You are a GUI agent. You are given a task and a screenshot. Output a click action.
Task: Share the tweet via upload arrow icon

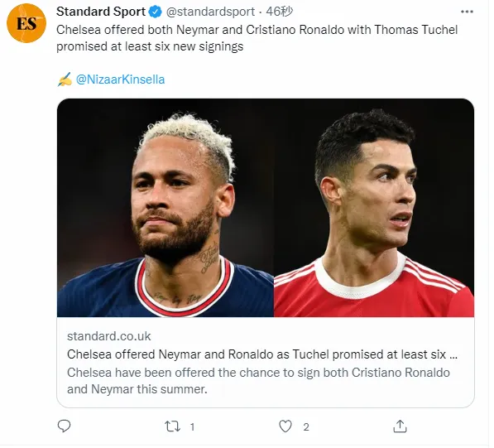[x=400, y=426]
